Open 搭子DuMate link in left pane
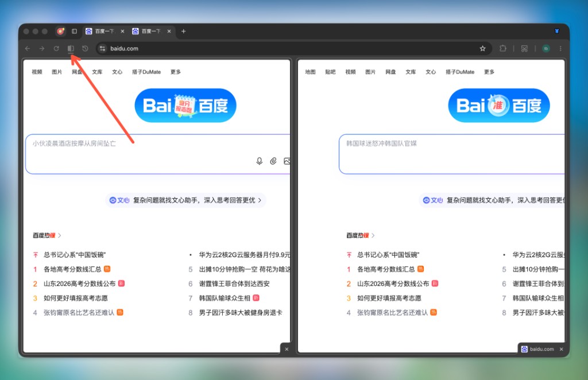Viewport: 588px width, 380px height. (146, 72)
